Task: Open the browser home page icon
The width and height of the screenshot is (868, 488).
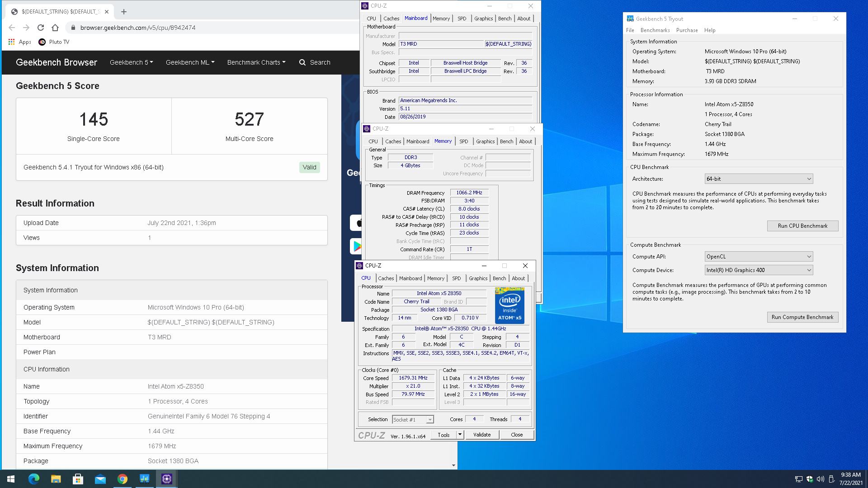Action: (55, 28)
